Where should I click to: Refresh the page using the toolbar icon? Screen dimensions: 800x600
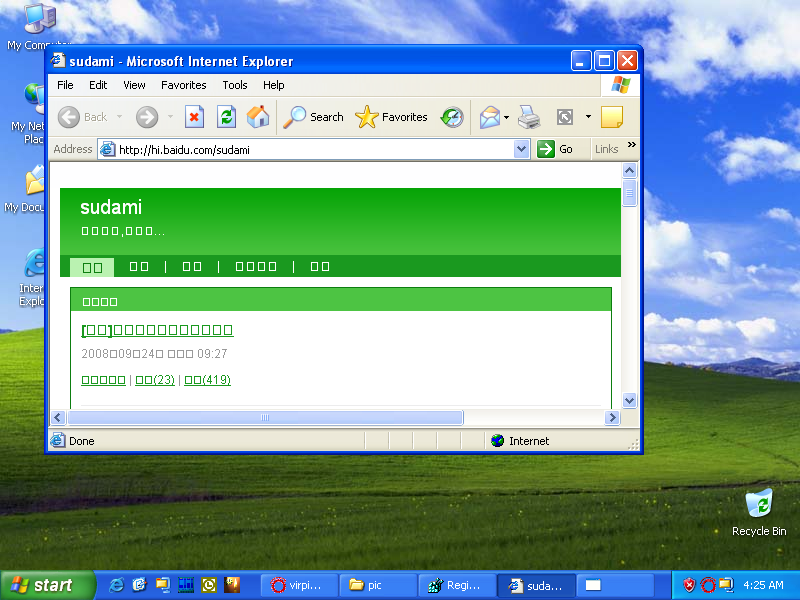click(226, 117)
